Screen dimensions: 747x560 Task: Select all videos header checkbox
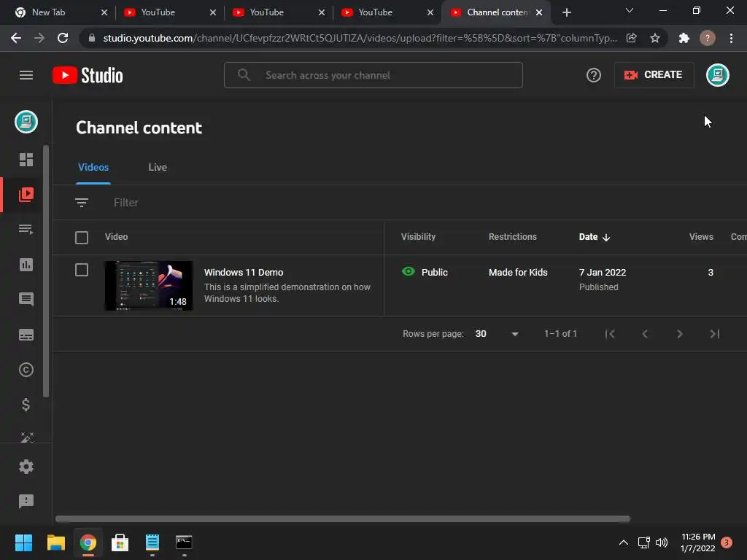pos(82,238)
